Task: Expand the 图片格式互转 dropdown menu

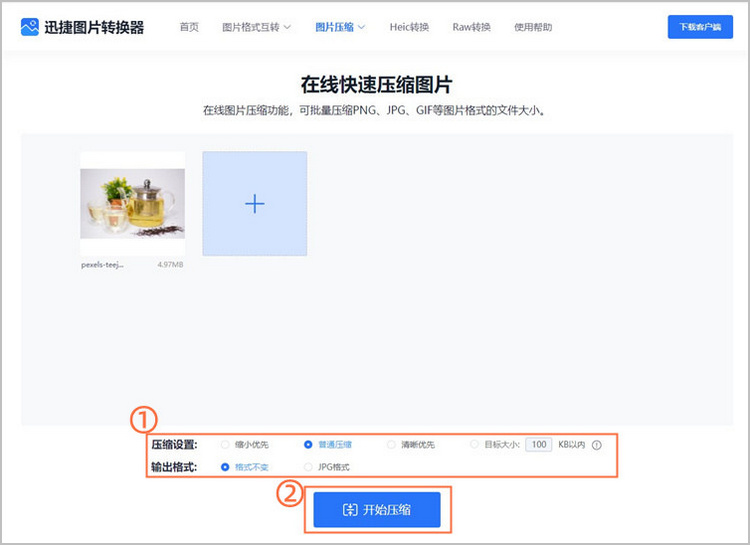Action: 256,27
